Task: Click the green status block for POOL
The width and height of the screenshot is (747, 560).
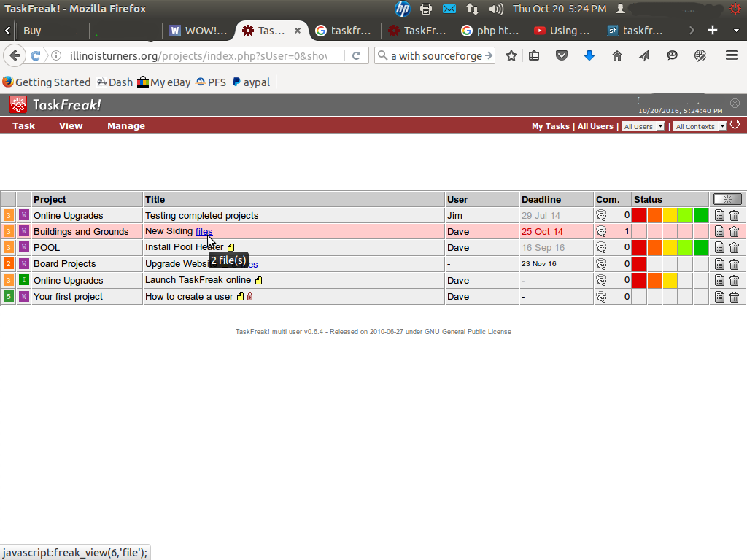Action: (701, 247)
